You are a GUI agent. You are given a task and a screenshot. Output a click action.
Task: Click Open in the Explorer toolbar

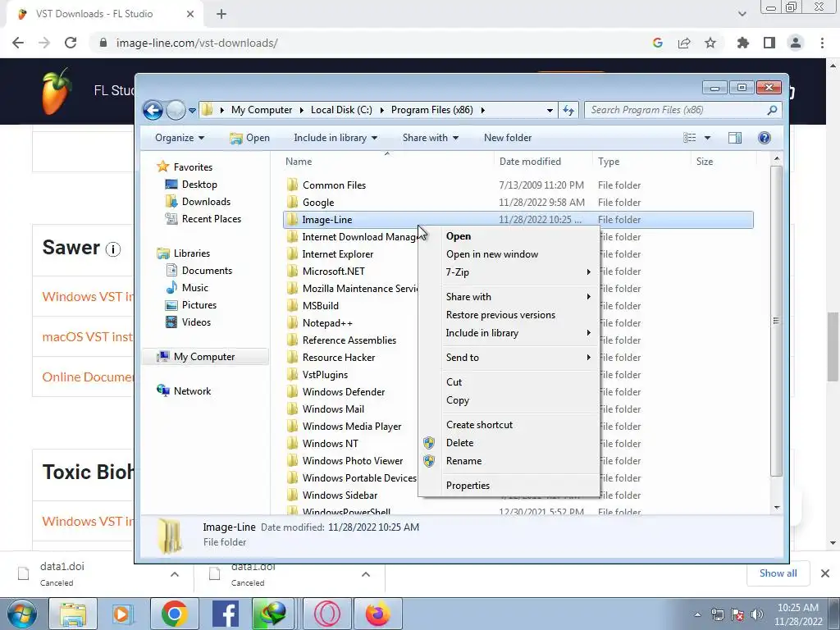coord(249,138)
